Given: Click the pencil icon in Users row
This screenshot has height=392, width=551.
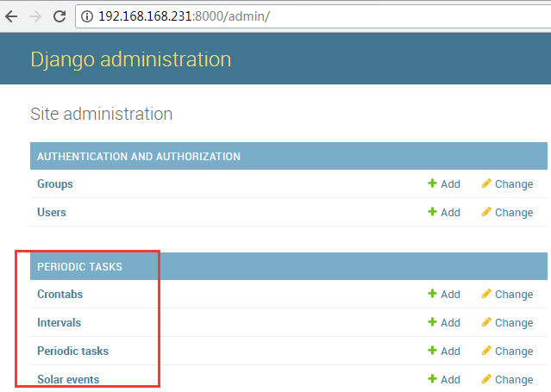Looking at the screenshot, I should 486,212.
